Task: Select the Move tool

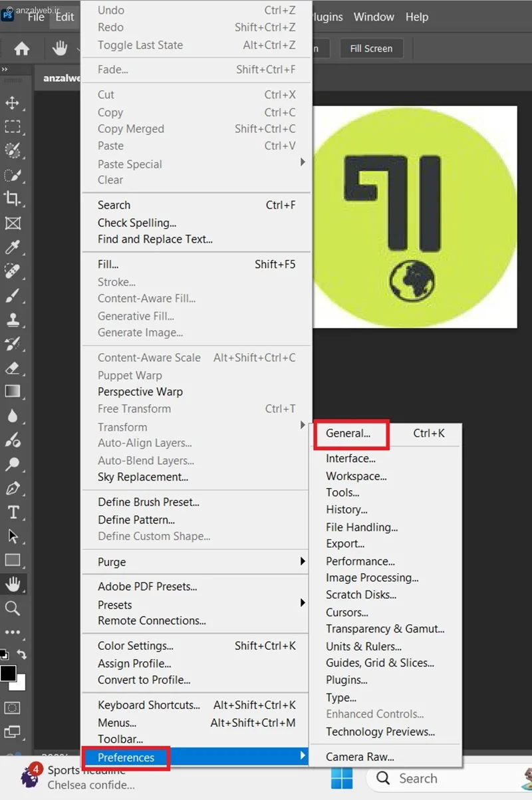Action: tap(13, 103)
